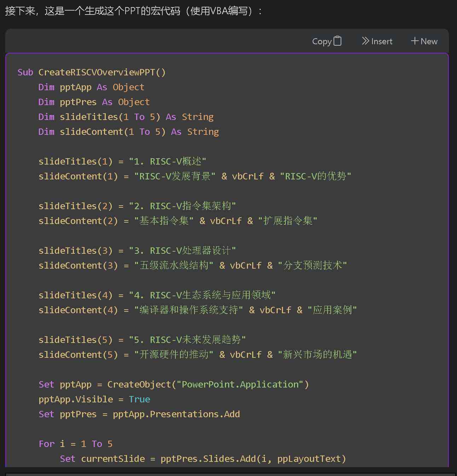457x476 pixels.
Task: Click the slideTitles(2) line with RISC-V指令集架构
Action: click(x=137, y=206)
